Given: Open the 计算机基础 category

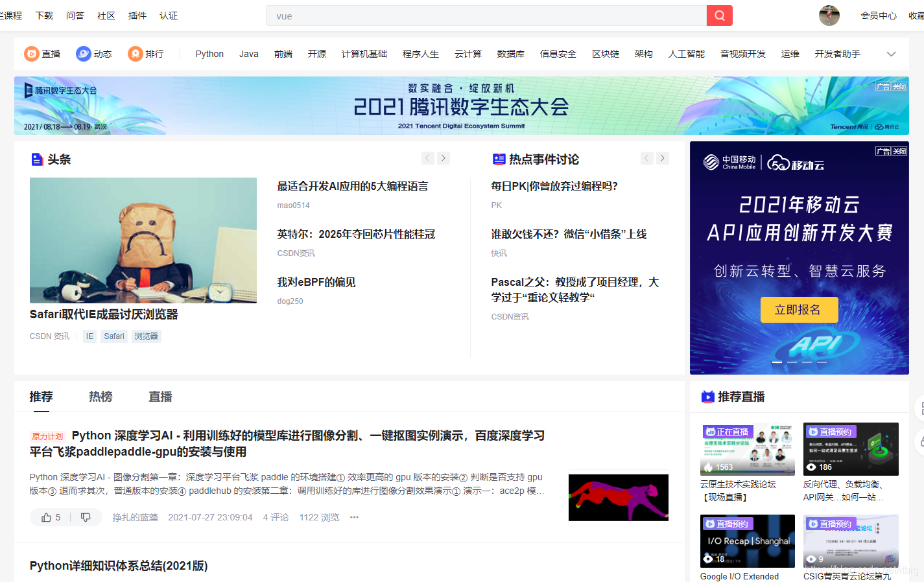Looking at the screenshot, I should coord(364,54).
